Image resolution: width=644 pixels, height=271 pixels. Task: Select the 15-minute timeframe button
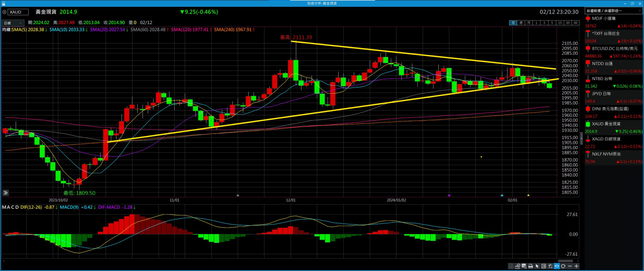[560, 23]
